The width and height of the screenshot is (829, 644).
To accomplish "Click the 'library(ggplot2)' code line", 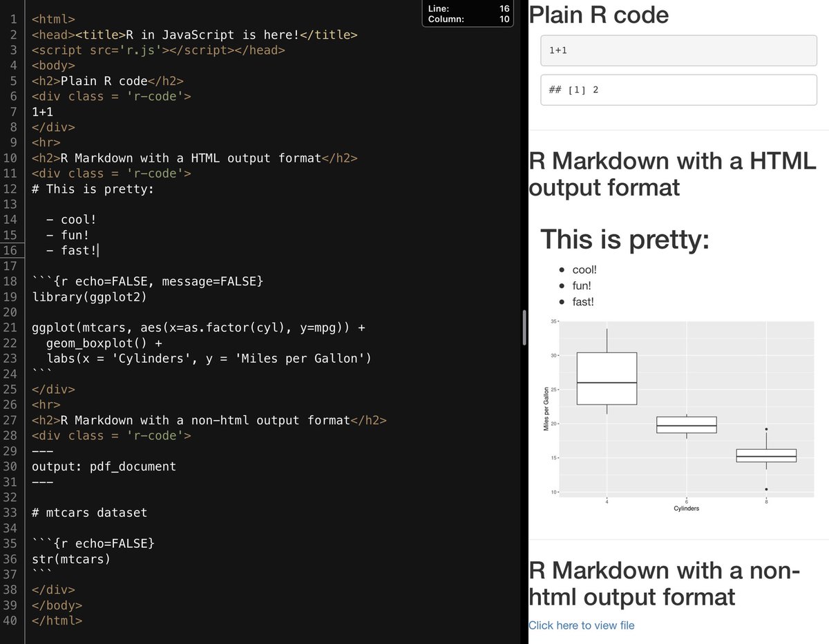I will (89, 297).
